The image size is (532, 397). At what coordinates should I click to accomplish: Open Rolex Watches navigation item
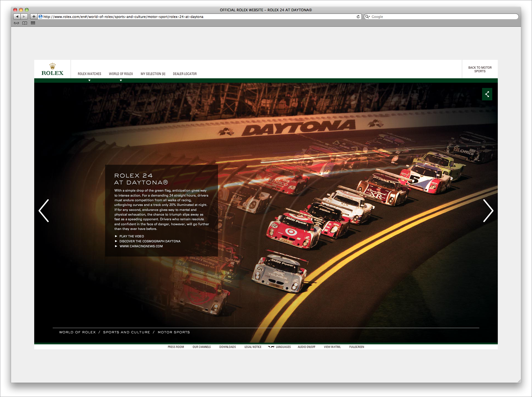(x=89, y=74)
